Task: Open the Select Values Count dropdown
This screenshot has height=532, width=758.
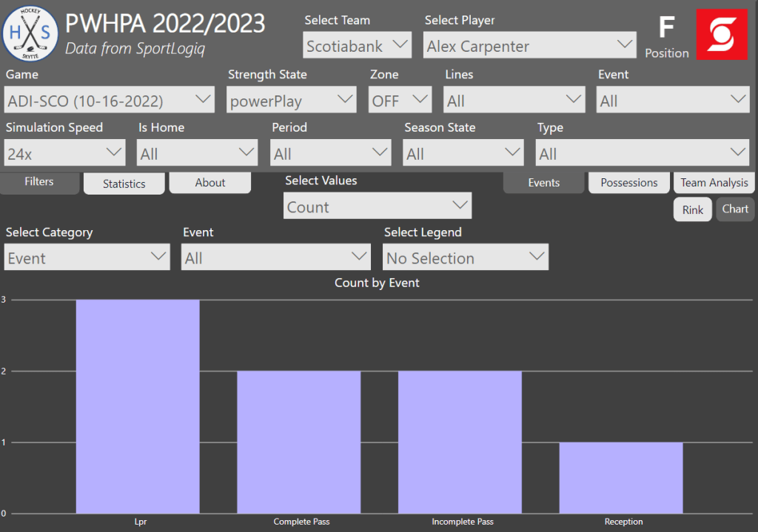Action: [378, 206]
